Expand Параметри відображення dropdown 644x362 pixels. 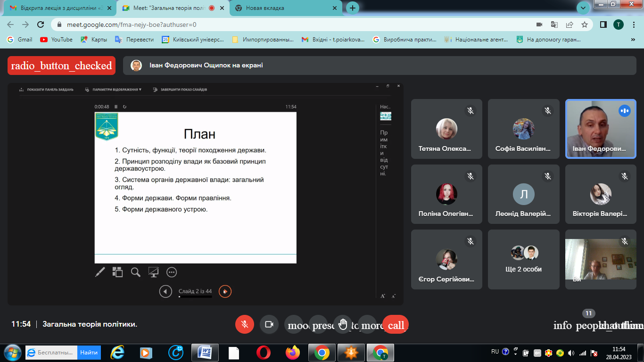[114, 90]
